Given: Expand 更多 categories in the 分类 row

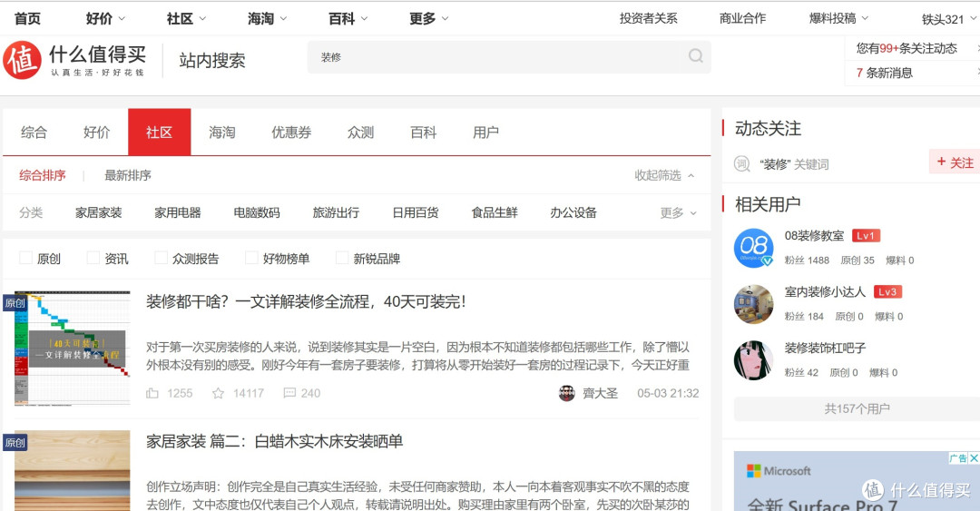Looking at the screenshot, I should point(678,212).
